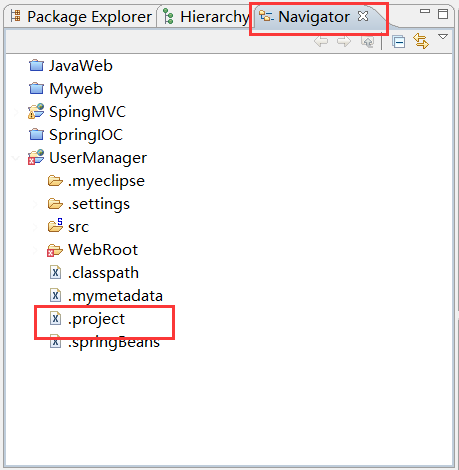Click the Up one level toolbar icon
The height and width of the screenshot is (470, 459).
point(367,41)
